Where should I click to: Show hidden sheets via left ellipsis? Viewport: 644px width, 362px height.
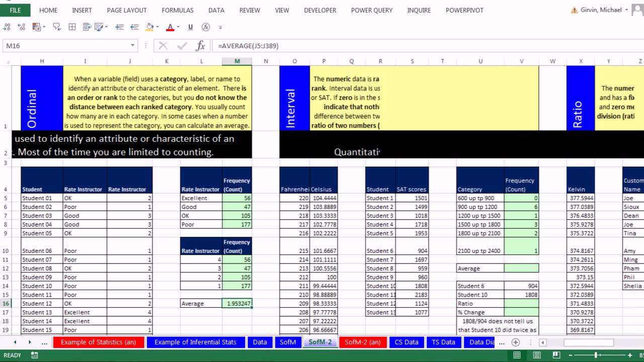(x=44, y=342)
